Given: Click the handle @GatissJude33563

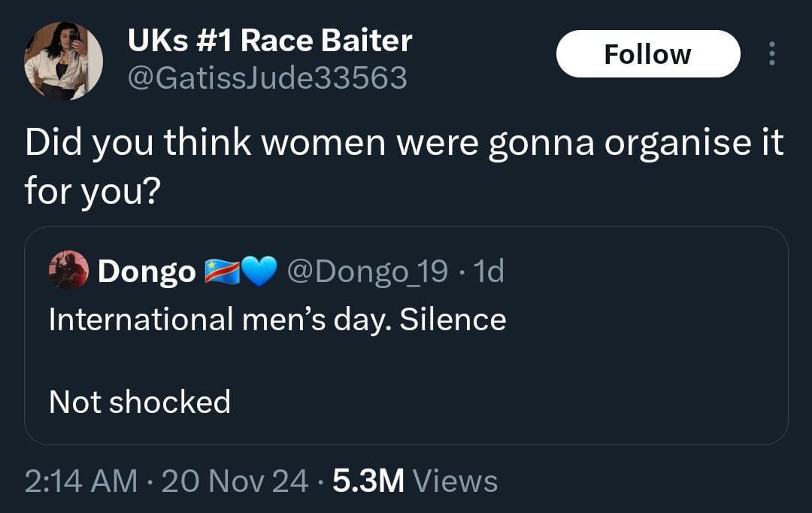Looking at the screenshot, I should click(x=268, y=77).
